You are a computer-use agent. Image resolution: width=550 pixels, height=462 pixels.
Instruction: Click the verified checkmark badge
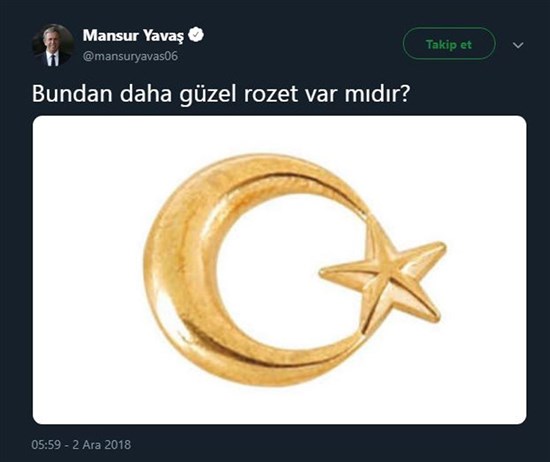pos(196,34)
